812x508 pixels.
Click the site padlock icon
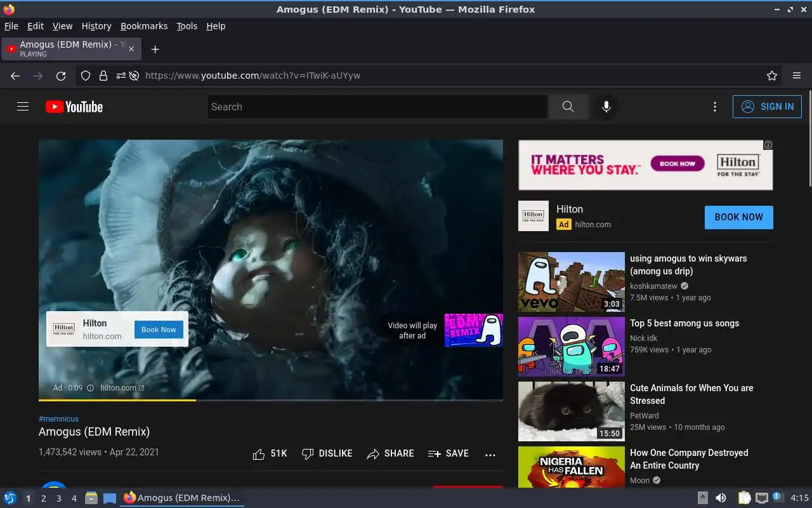click(x=103, y=76)
